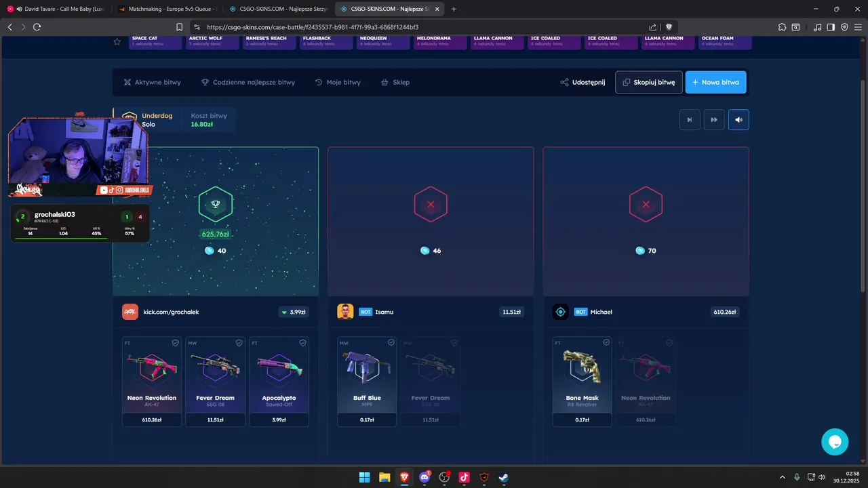Select the OCEAN FOAM recent drop
Screen dimensions: 868x488
pyautogui.click(x=725, y=41)
